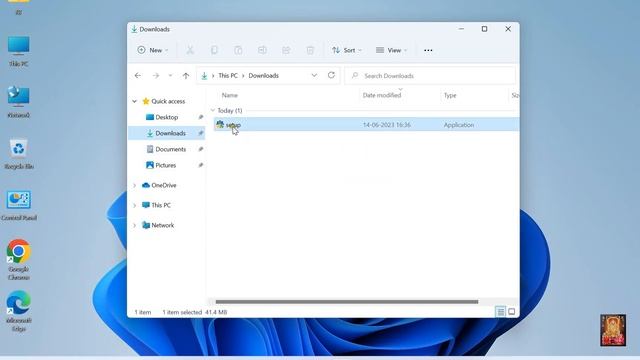The height and width of the screenshot is (360, 640).
Task: Click Downloads in the address bar
Action: [263, 76]
